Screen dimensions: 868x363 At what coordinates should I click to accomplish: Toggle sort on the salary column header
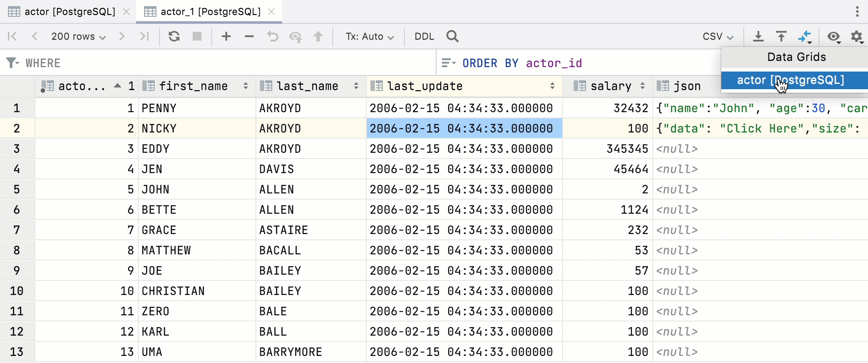click(642, 86)
